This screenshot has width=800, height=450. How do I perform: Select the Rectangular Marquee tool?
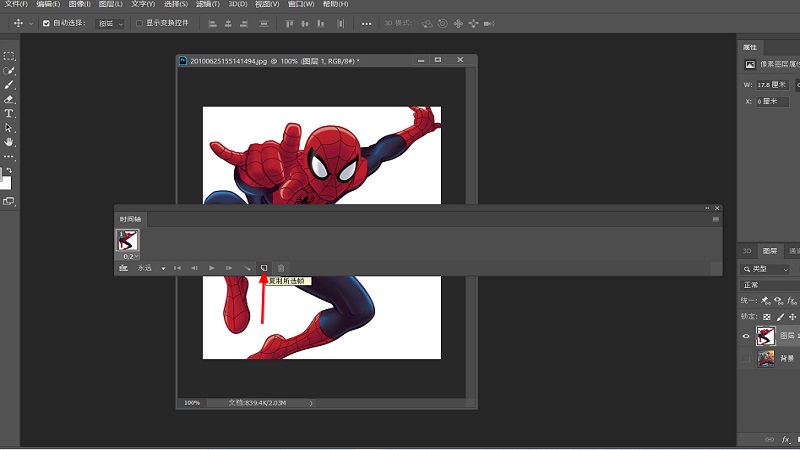[x=9, y=56]
